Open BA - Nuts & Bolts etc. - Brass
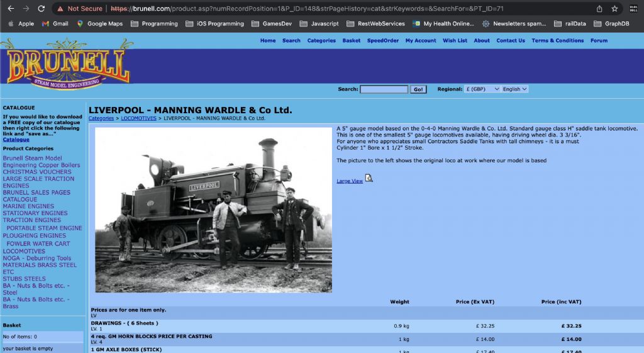The image size is (644, 353). pos(36,303)
